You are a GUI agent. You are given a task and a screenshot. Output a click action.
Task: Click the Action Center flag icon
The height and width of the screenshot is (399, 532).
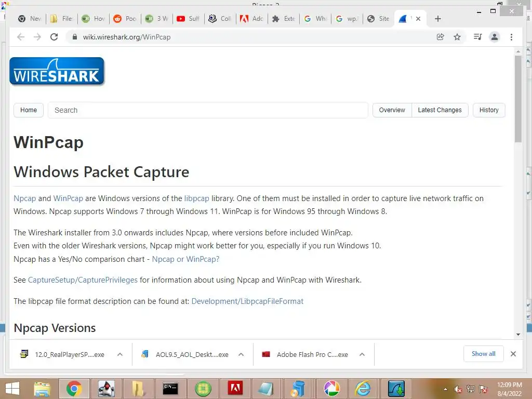tap(483, 389)
